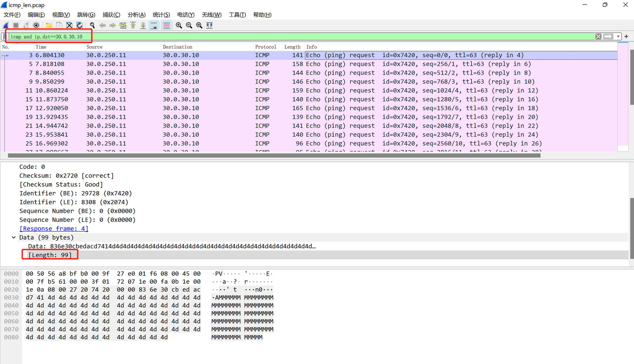Screen dimensions: 634x364
Task: Click the go to first packet icon
Action: [x=133, y=25]
